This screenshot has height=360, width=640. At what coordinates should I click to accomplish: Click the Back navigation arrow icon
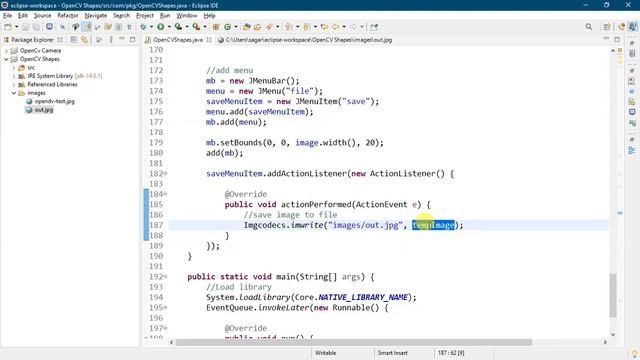pyautogui.click(x=336, y=27)
